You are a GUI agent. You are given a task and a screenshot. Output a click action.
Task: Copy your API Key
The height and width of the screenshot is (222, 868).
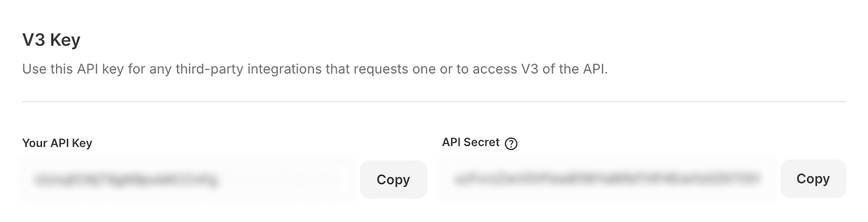click(x=393, y=180)
